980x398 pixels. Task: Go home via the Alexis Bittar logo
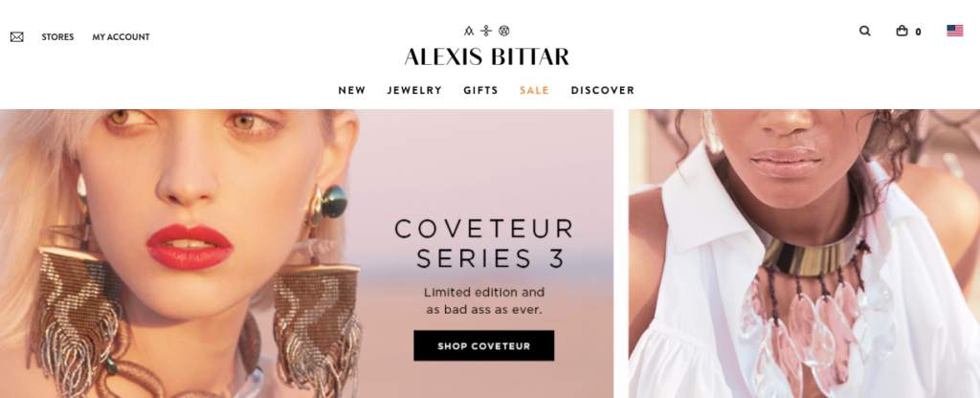(x=486, y=56)
